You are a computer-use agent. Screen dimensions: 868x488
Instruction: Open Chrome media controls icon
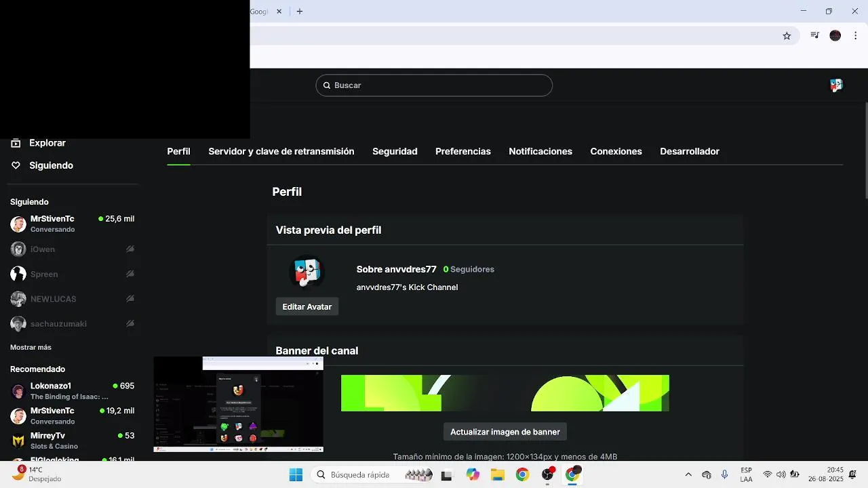(815, 36)
